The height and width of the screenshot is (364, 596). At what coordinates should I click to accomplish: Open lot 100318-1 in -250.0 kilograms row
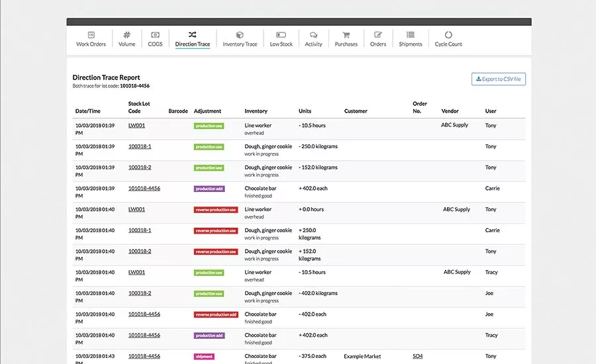(x=140, y=146)
